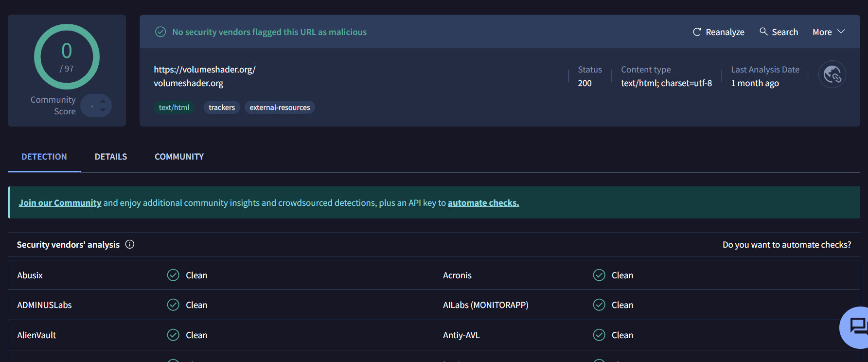This screenshot has width=868, height=362.
Task: Select the text/html tag
Action: click(x=174, y=108)
